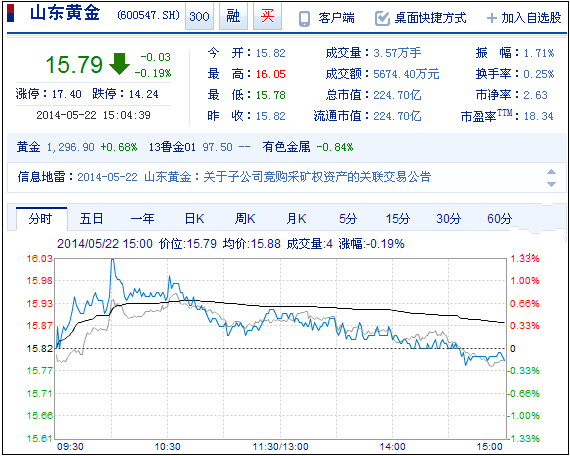Click the red-blue flag icon by 山东黄金
This screenshot has width=570, height=456.
tap(11, 13)
